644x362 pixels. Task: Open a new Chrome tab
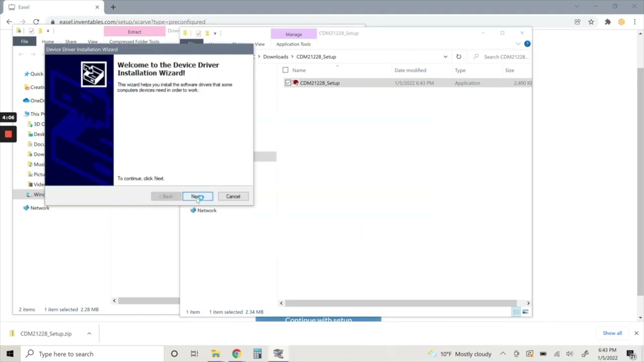pos(113,7)
